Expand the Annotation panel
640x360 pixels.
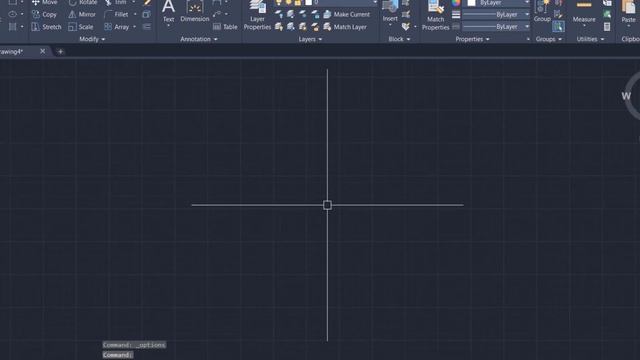(199, 39)
